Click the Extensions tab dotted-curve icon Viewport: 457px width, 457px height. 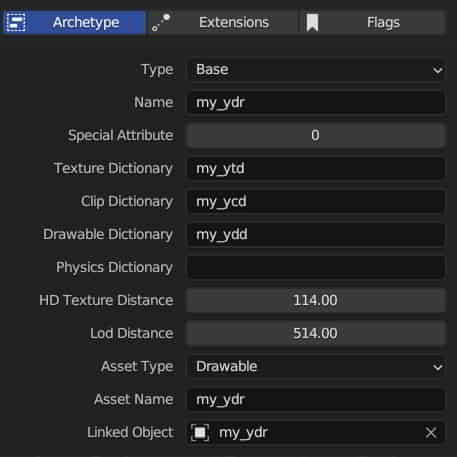(x=161, y=23)
